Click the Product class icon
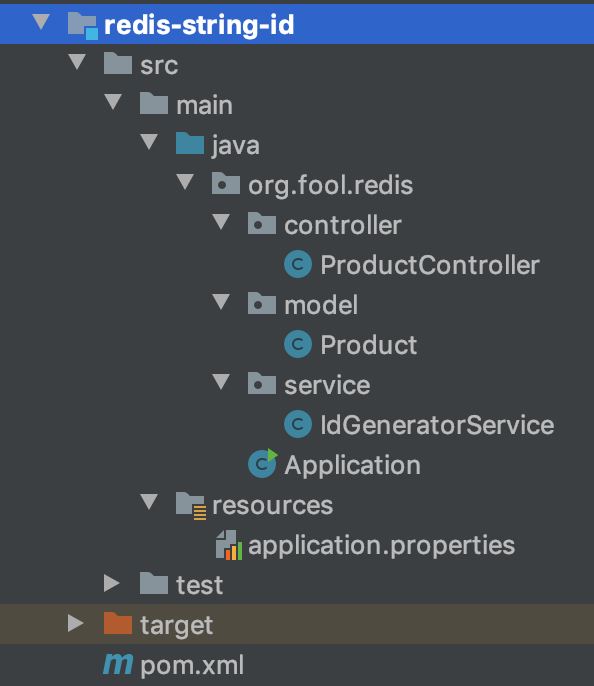594x686 pixels. click(298, 344)
